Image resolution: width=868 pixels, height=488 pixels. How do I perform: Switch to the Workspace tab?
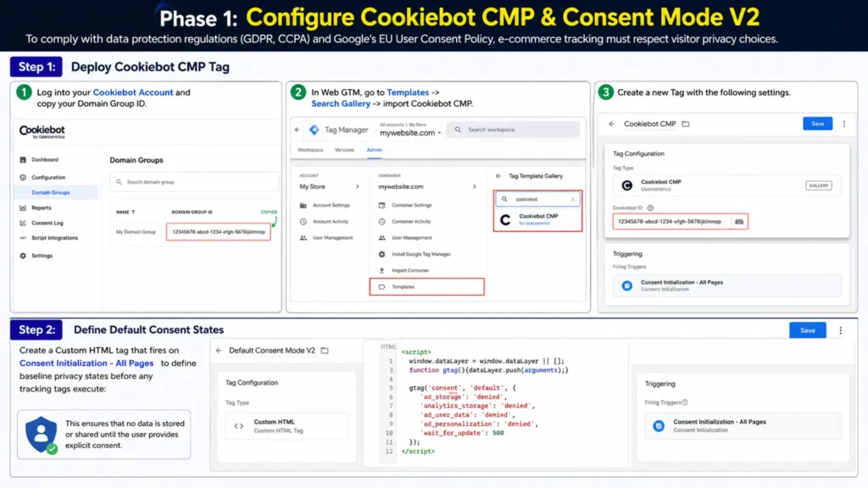pos(310,150)
